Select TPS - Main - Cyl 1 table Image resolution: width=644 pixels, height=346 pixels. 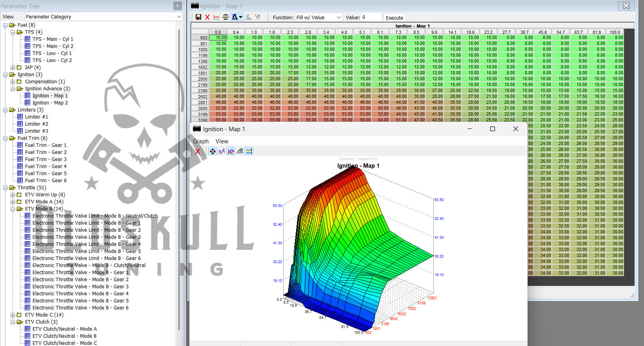point(53,39)
